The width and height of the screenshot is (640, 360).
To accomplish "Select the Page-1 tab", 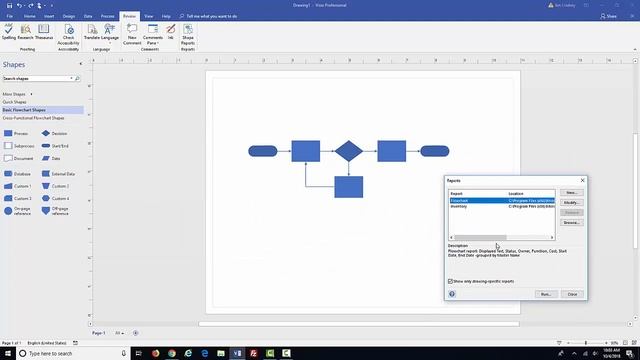I will click(98, 333).
